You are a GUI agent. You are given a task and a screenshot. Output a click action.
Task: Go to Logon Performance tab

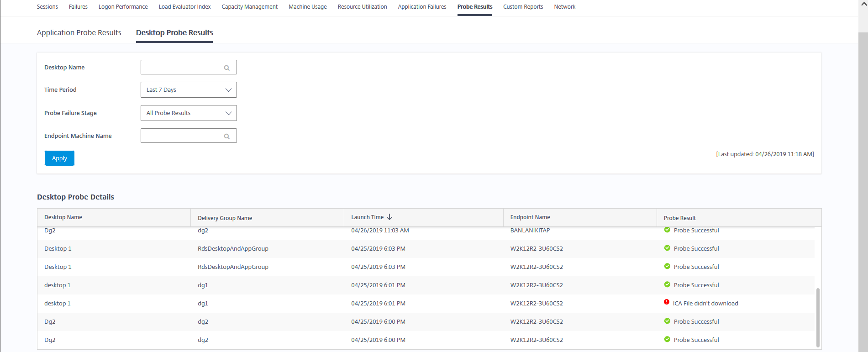tap(123, 7)
